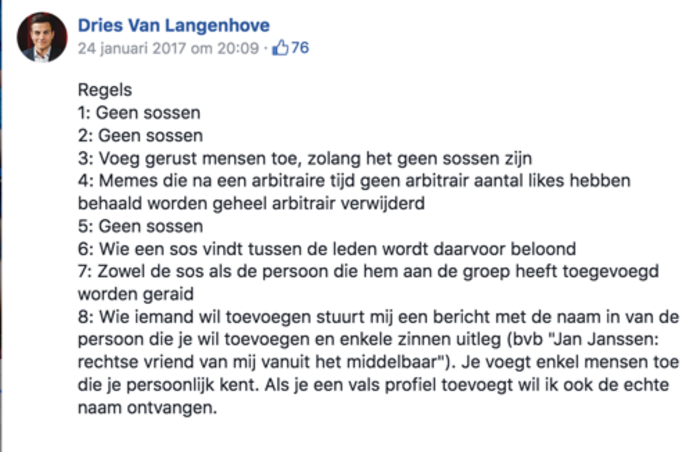
Task: Click the final line 'naam ontvangen.'
Action: coord(147,408)
